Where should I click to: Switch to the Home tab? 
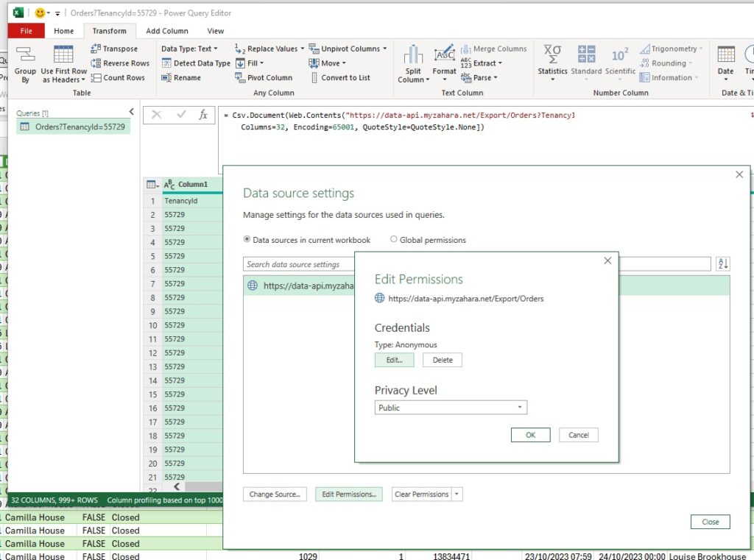click(64, 31)
